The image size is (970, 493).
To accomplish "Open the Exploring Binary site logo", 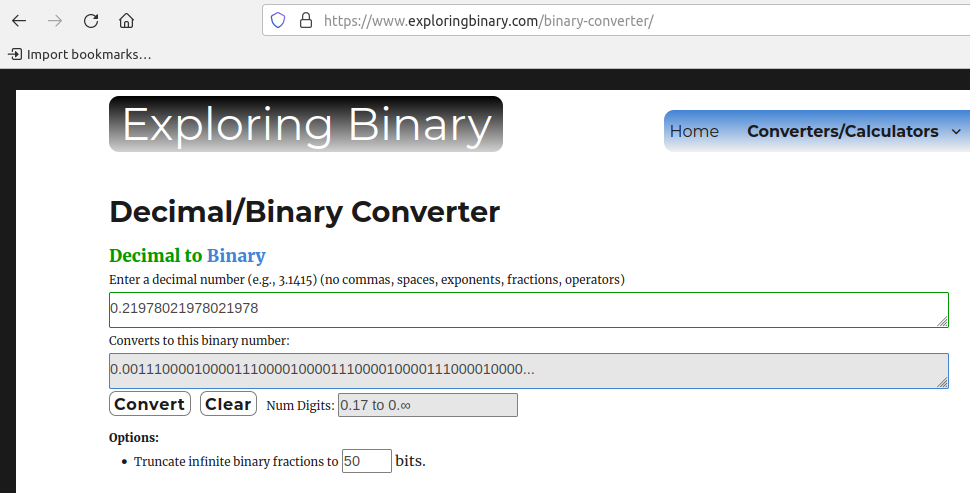I will click(x=306, y=124).
